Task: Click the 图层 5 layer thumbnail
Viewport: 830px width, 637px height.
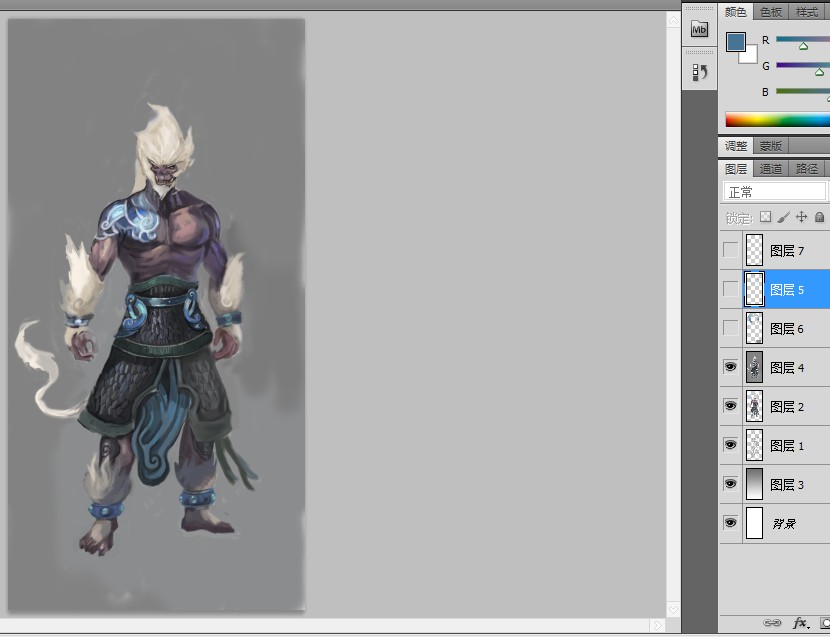Action: [754, 289]
